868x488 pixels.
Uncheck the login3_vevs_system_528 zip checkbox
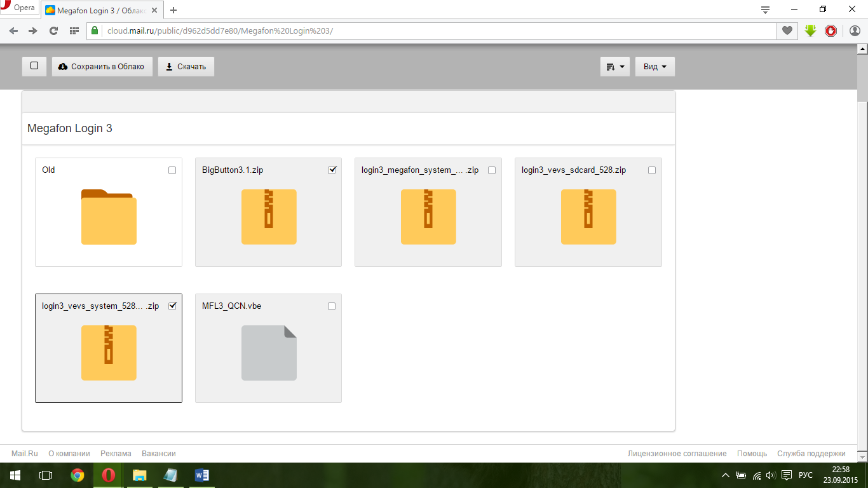click(172, 306)
